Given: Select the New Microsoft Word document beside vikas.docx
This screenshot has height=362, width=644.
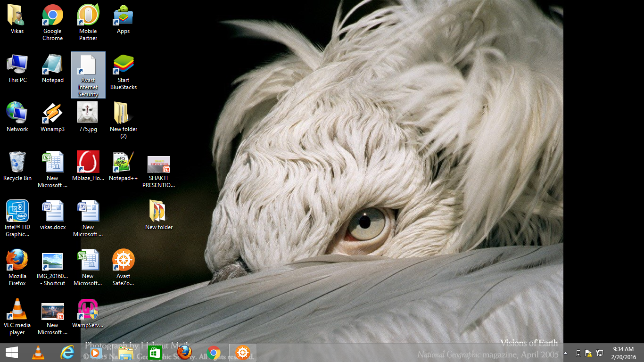Looking at the screenshot, I should click(88, 218).
